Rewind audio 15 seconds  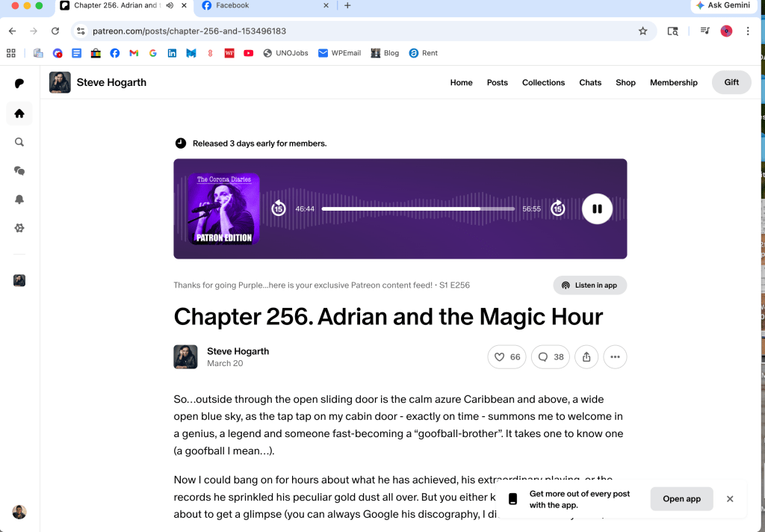[278, 208]
